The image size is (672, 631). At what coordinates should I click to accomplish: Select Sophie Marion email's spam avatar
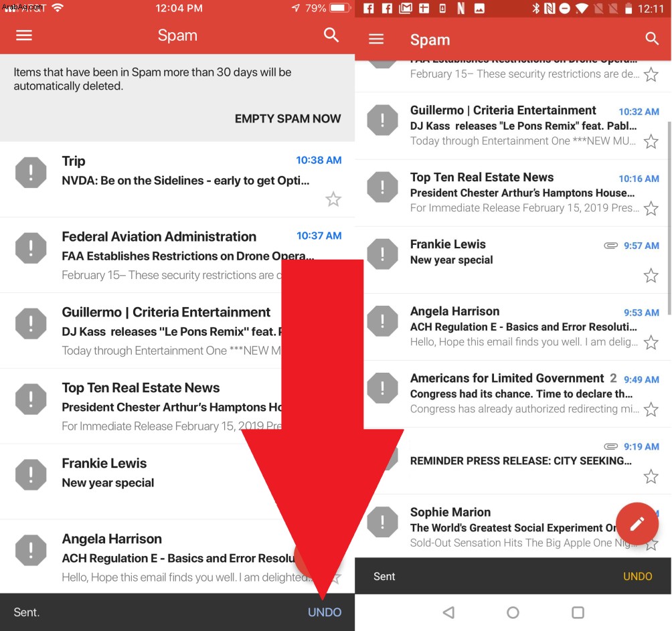pyautogui.click(x=383, y=522)
